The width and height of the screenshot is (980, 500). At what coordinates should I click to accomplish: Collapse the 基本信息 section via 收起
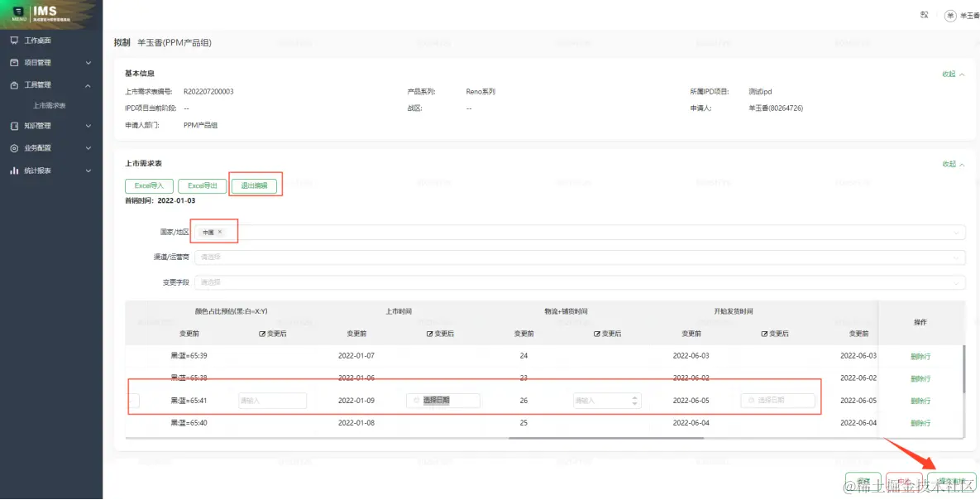[x=954, y=74]
